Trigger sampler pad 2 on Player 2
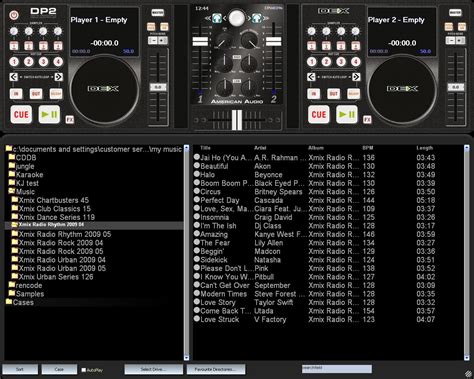This screenshot has width=474, height=379. tap(326, 46)
